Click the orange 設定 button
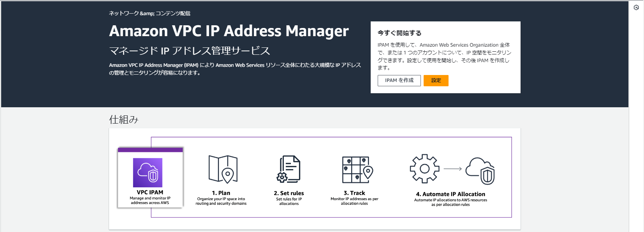The width and height of the screenshot is (644, 232). point(436,80)
